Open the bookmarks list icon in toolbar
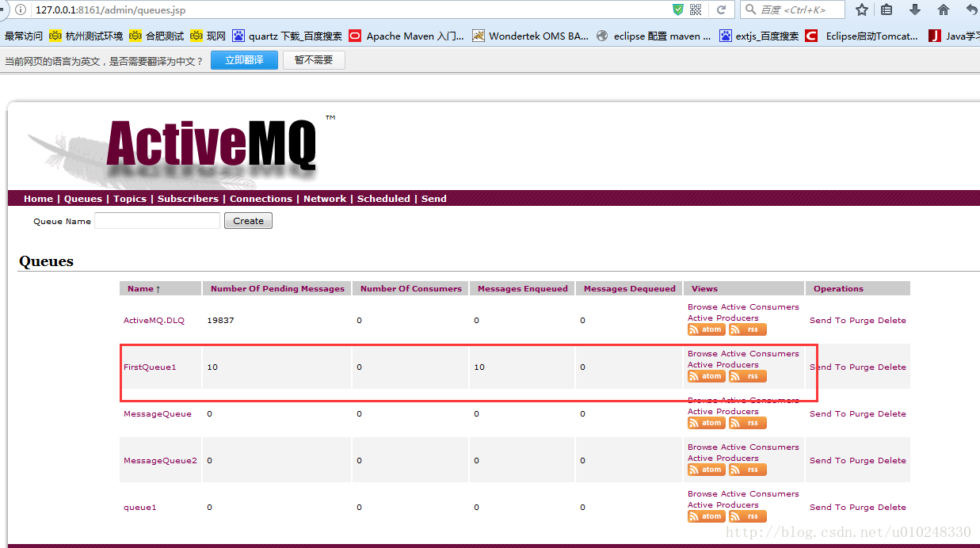Image resolution: width=980 pixels, height=548 pixels. click(887, 10)
